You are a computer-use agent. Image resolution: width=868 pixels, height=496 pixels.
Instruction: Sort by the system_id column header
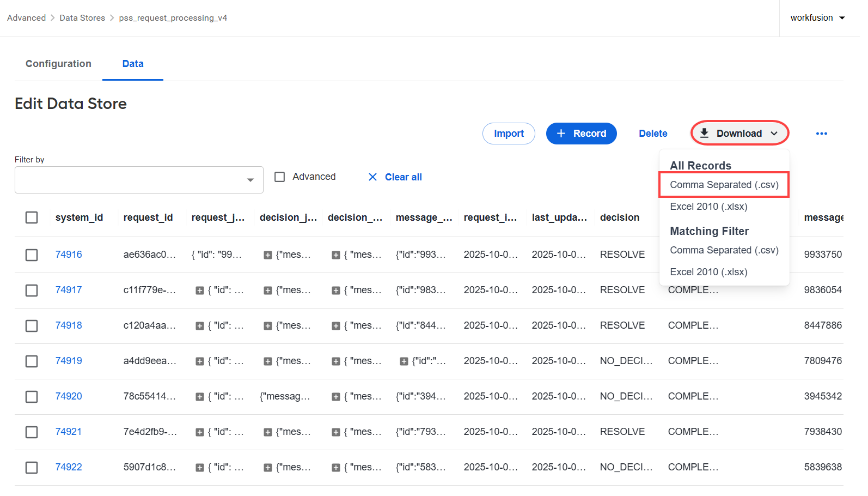pos(79,217)
